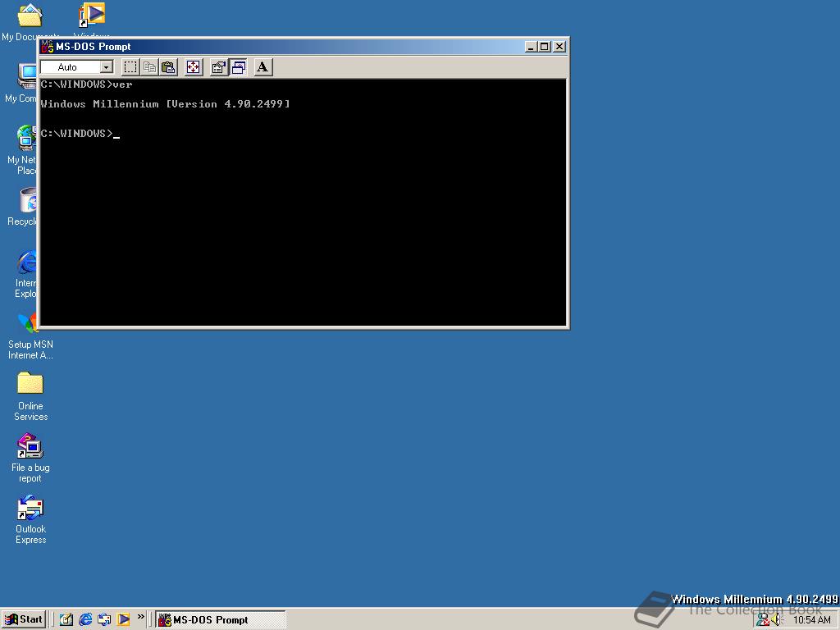Click the Copy toolbar icon
The width and height of the screenshot is (840, 630).
(x=149, y=67)
